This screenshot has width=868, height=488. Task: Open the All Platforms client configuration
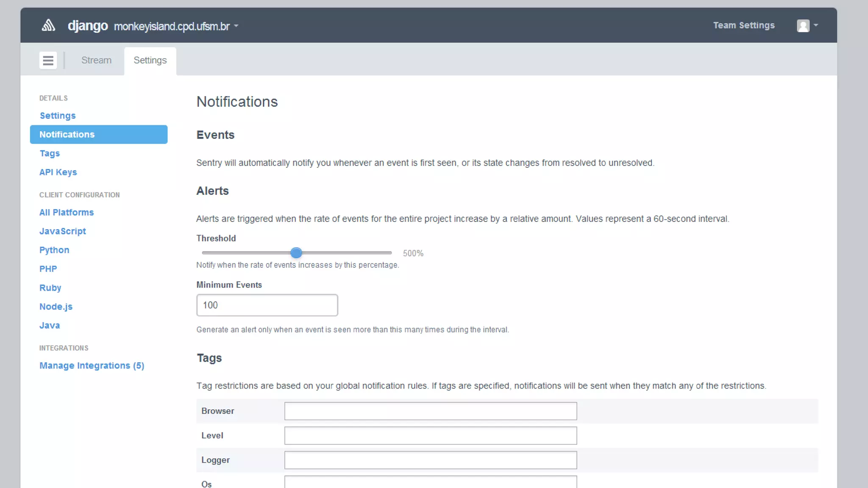(x=67, y=212)
